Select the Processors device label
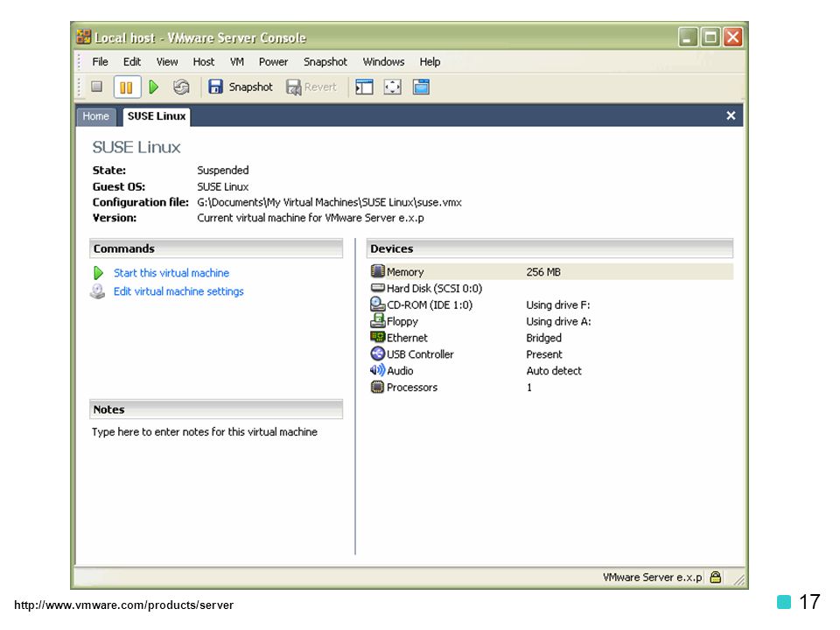Screen dimensions: 840x630 [x=412, y=388]
